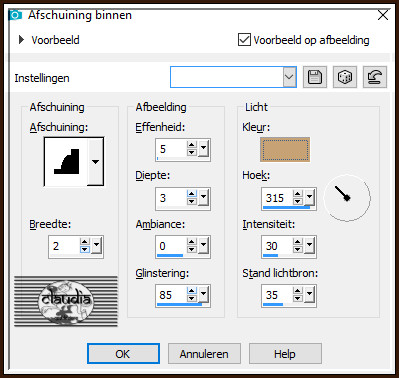Increase the Intensiteit value
399x378 pixels.
(x=298, y=242)
